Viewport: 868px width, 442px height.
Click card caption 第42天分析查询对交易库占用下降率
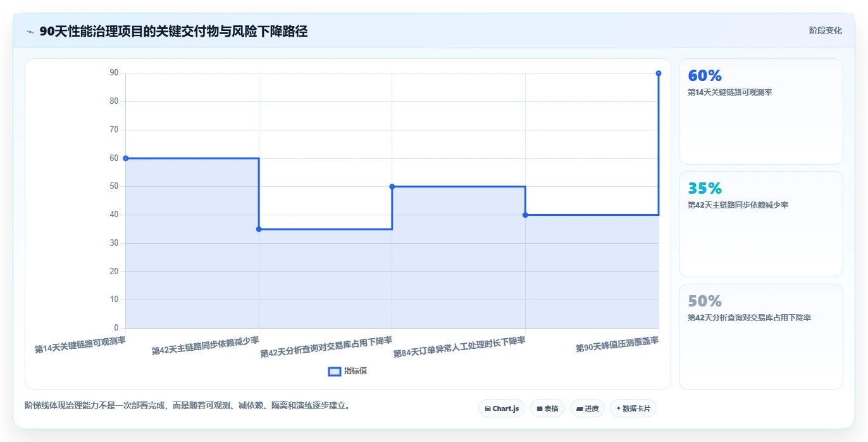point(749,318)
